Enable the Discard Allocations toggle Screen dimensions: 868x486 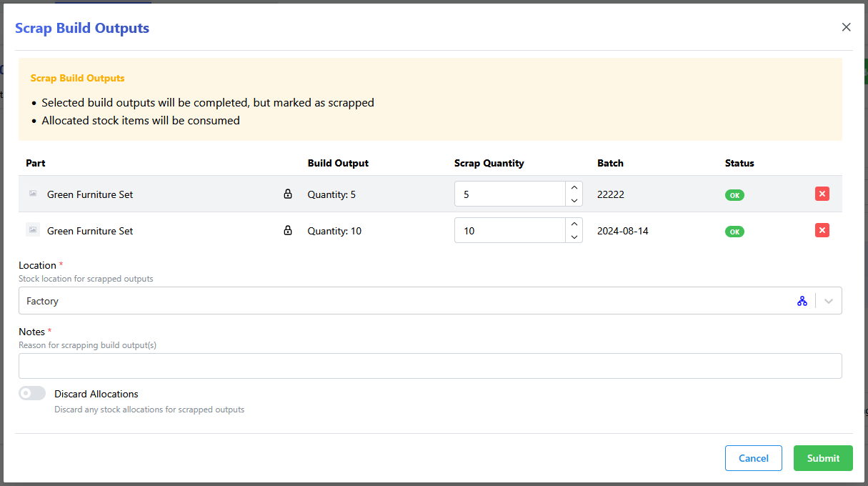point(32,394)
